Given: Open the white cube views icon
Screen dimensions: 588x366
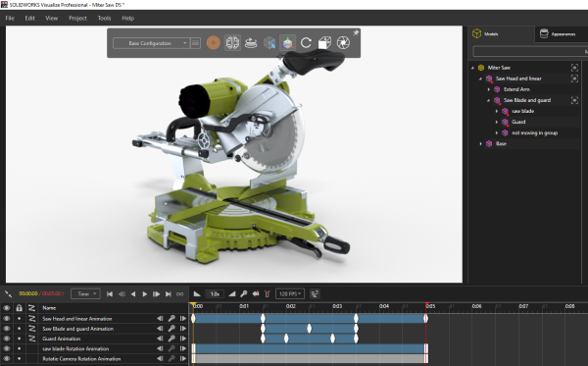Looking at the screenshot, I should pos(324,43).
